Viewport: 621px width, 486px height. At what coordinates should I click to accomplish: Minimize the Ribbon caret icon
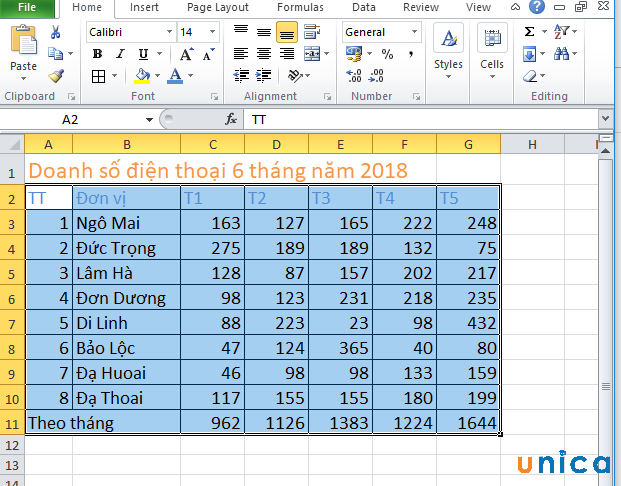[x=515, y=7]
